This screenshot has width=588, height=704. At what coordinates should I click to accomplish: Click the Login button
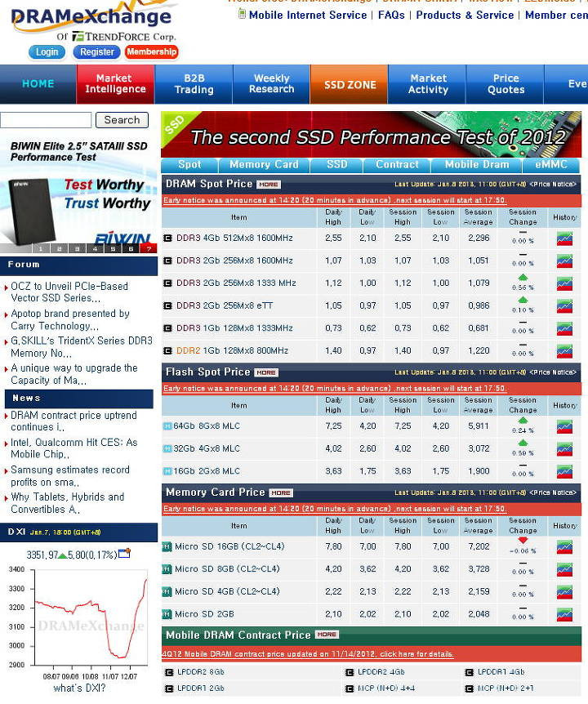[x=47, y=52]
